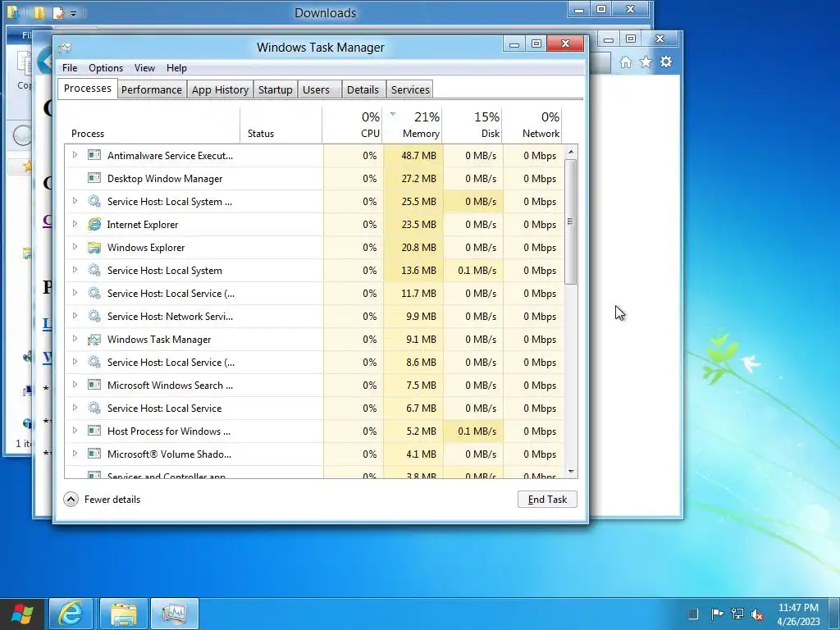Switch to the Performance tab
The height and width of the screenshot is (630, 840).
151,89
